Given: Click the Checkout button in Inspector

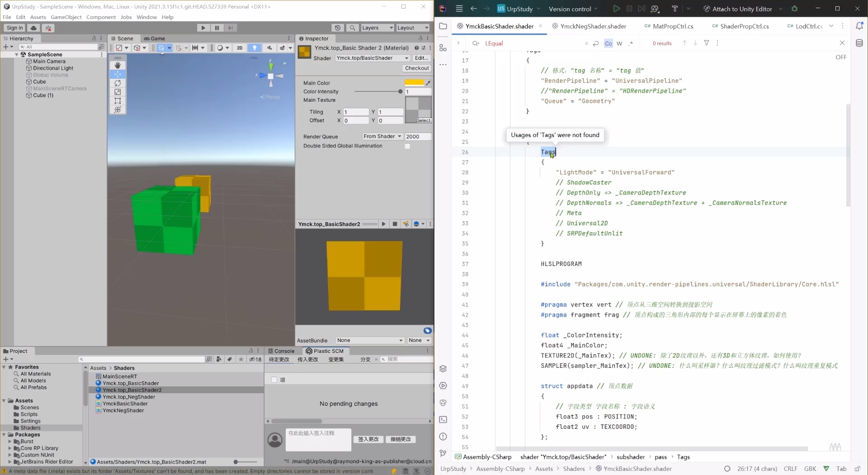Looking at the screenshot, I should (x=416, y=68).
